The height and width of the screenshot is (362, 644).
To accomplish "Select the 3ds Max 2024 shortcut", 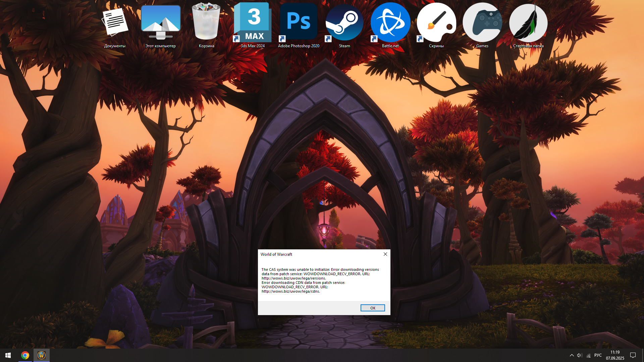I will (253, 25).
